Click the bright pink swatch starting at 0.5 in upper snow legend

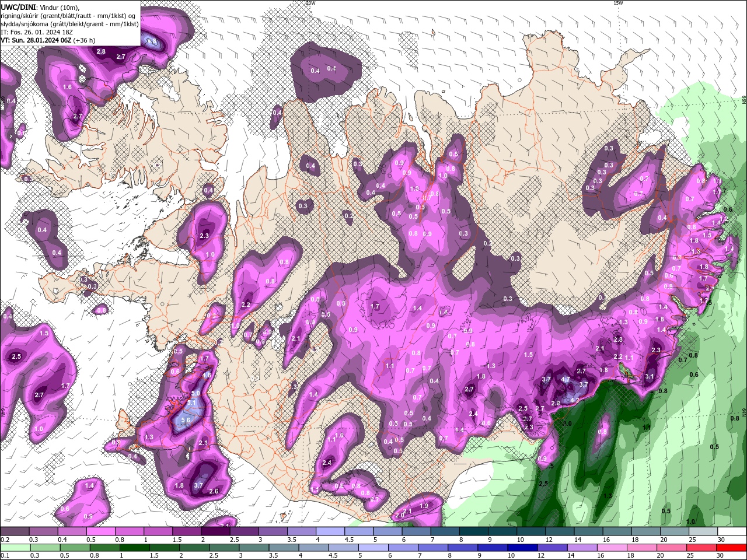click(x=100, y=531)
